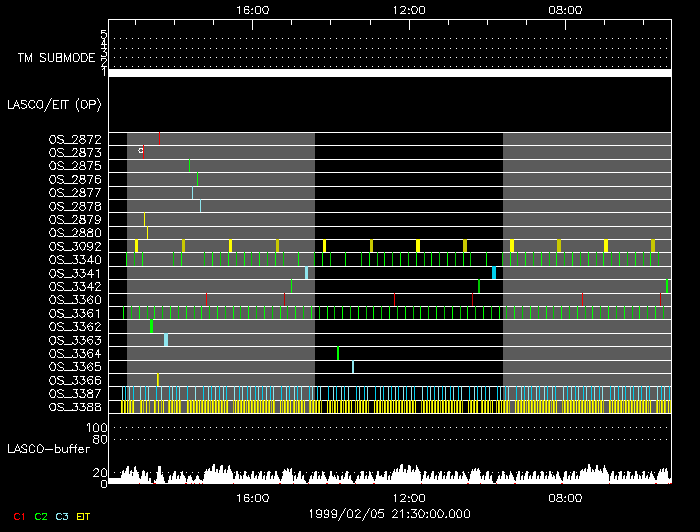
Task: Select the cyan marker in the OS_3365 row
Action: tap(353, 367)
